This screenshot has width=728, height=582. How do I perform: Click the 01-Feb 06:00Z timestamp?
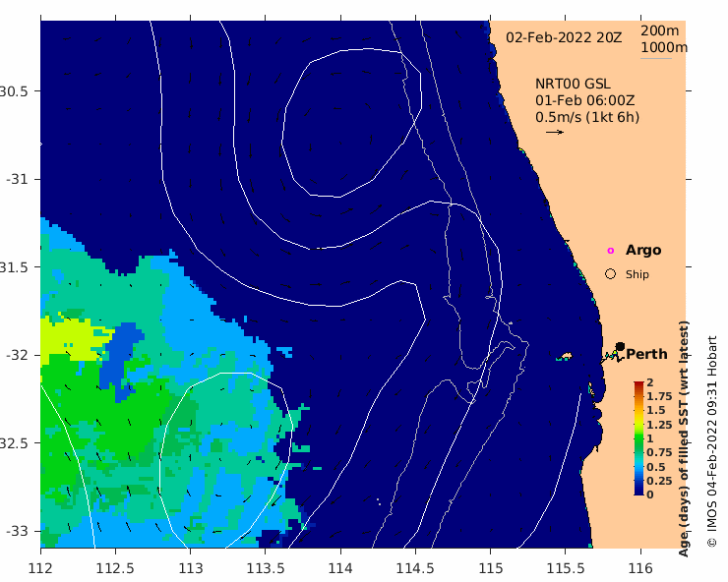coord(584,100)
